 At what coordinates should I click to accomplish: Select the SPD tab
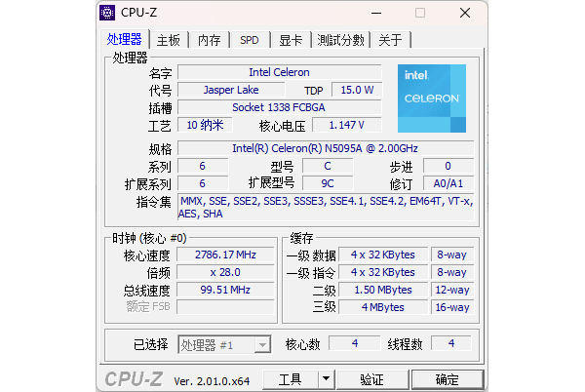point(250,40)
